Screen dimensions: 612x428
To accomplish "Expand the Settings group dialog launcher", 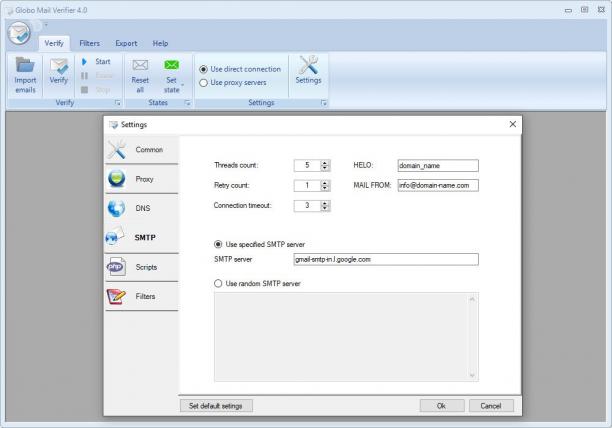I will pos(324,103).
